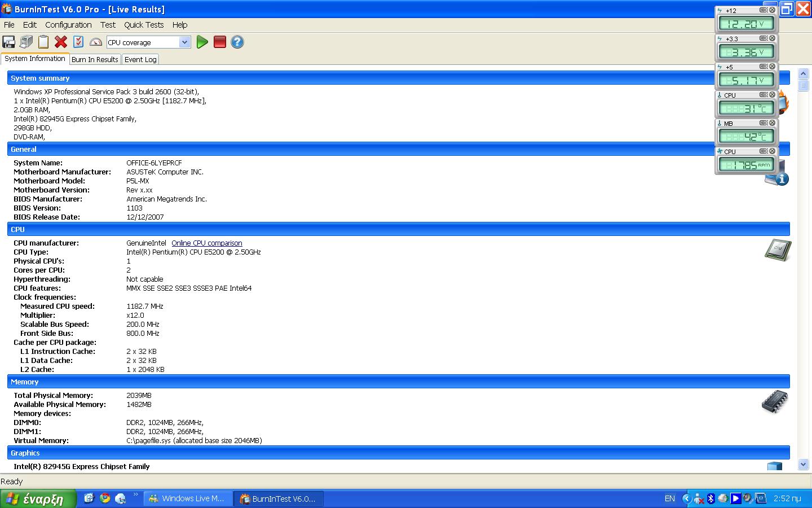Open settings of the +12 voltage gadget

(x=764, y=10)
